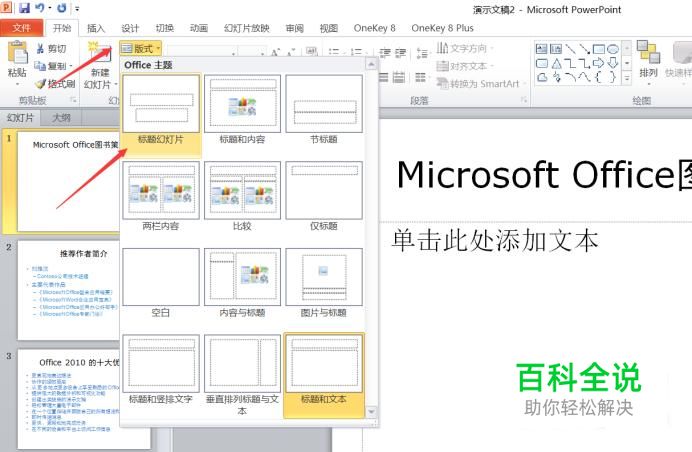Switch to the 开始 ribbon tab
692x452 pixels.
coord(62,28)
